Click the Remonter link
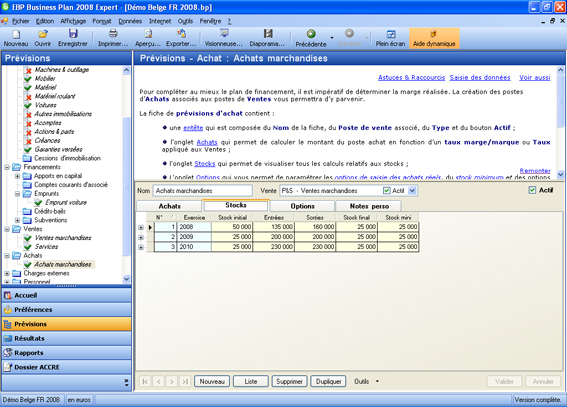 [535, 171]
